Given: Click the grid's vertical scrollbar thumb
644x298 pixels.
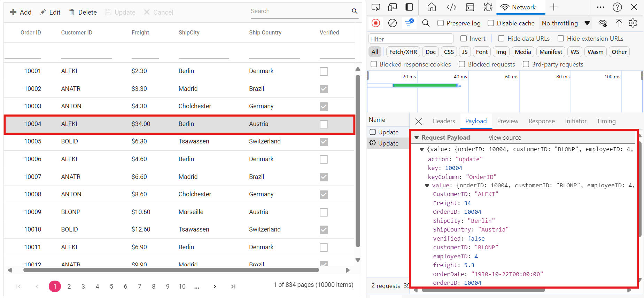Looking at the screenshot, I should coord(358,160).
